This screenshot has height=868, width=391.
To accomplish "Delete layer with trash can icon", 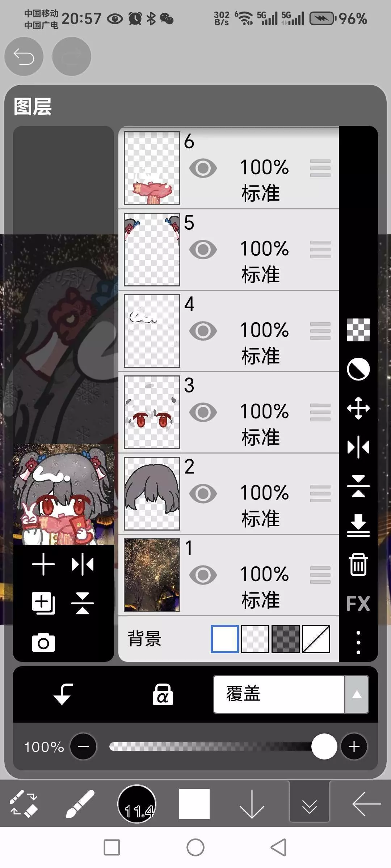I will pos(358,564).
